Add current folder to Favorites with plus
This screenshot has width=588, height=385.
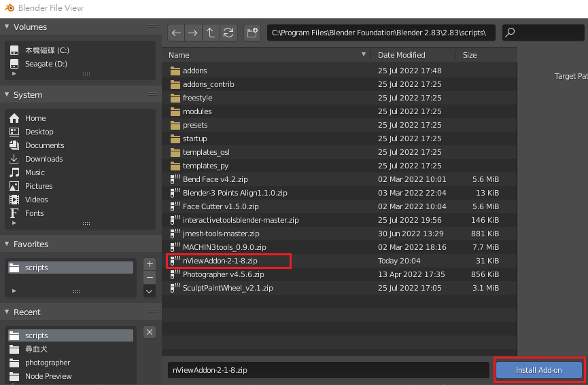point(150,264)
